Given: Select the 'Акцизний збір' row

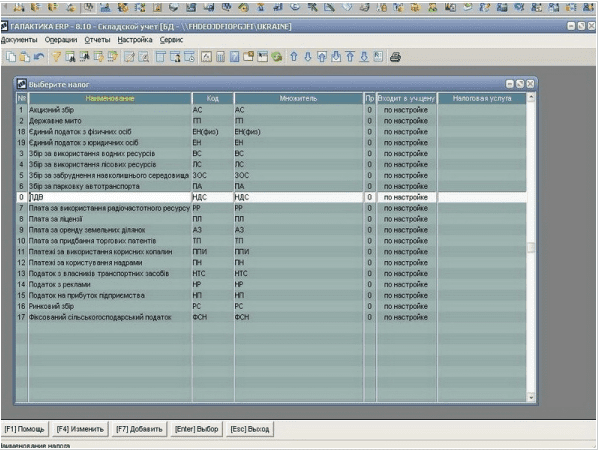Looking at the screenshot, I should pos(271,110).
